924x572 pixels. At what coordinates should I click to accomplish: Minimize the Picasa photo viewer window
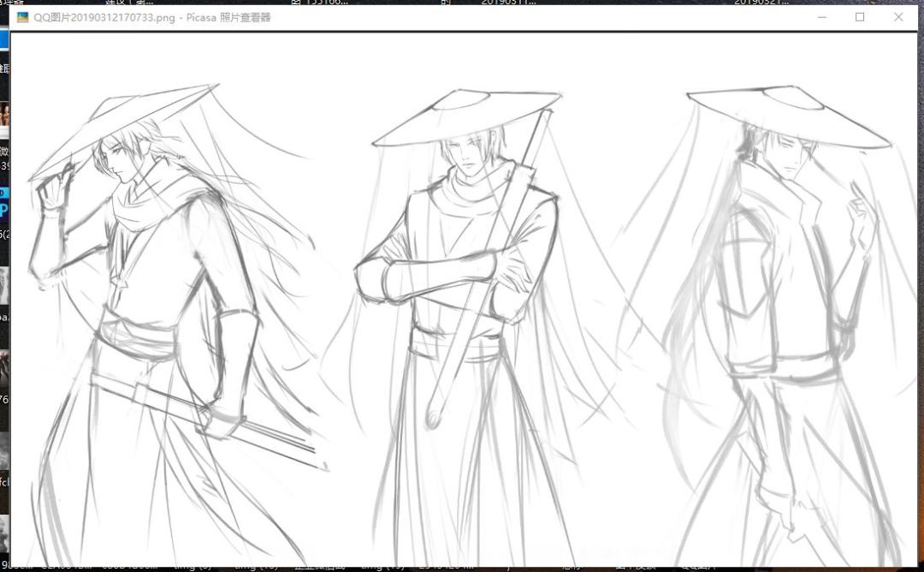coord(822,17)
